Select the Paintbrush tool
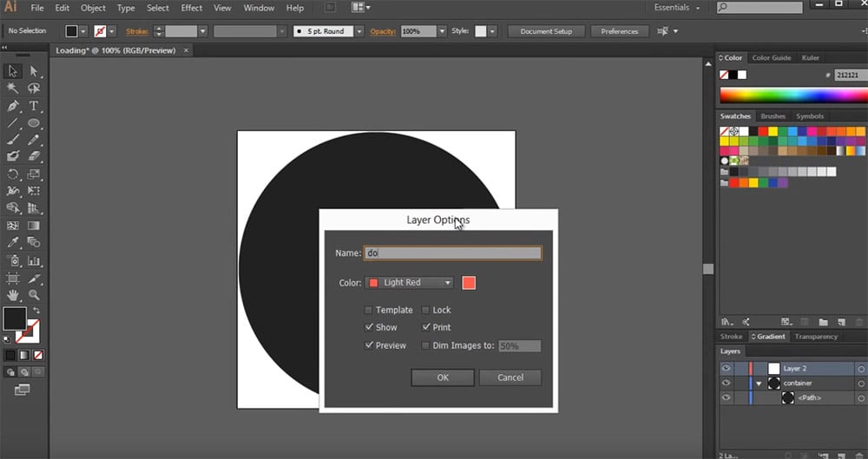868x459 pixels. click(13, 140)
